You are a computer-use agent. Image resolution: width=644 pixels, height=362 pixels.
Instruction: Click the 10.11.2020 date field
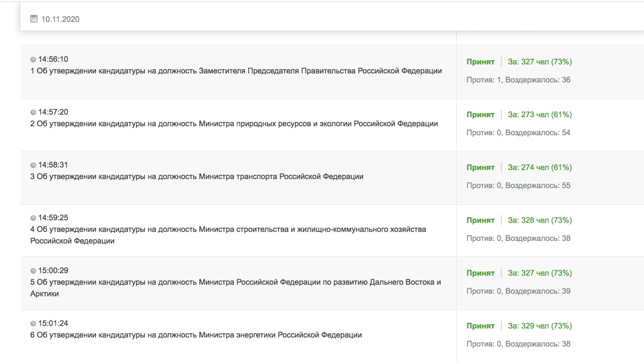click(60, 19)
